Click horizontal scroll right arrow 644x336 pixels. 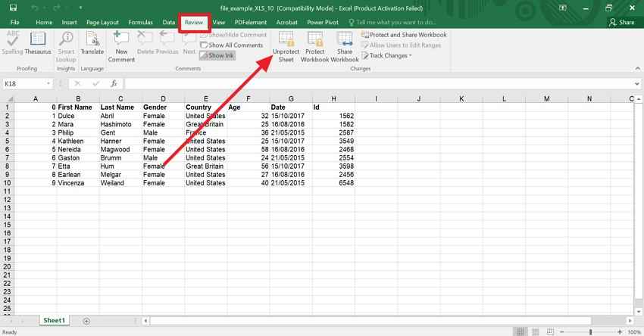630,321
